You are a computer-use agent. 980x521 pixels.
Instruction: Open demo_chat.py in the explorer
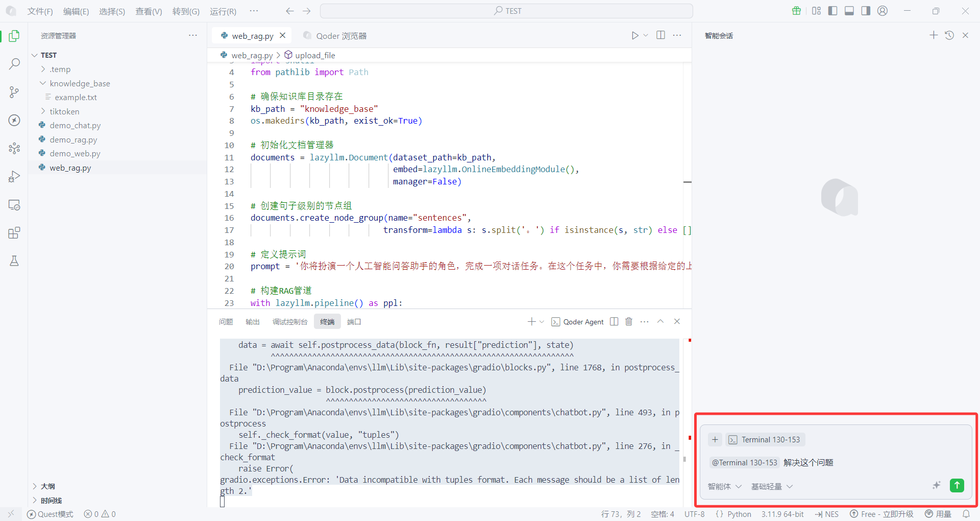point(75,125)
